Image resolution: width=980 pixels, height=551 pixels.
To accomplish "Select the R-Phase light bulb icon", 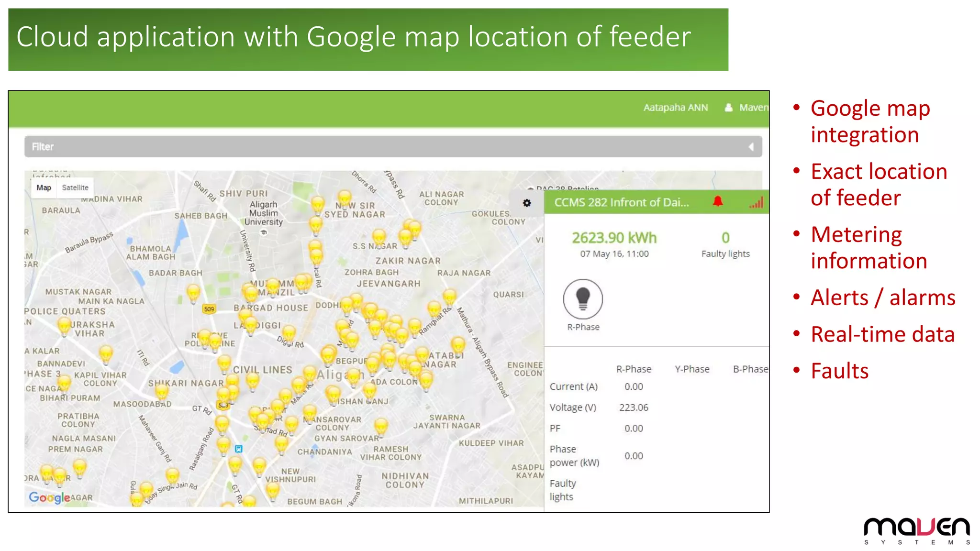I will pos(583,299).
